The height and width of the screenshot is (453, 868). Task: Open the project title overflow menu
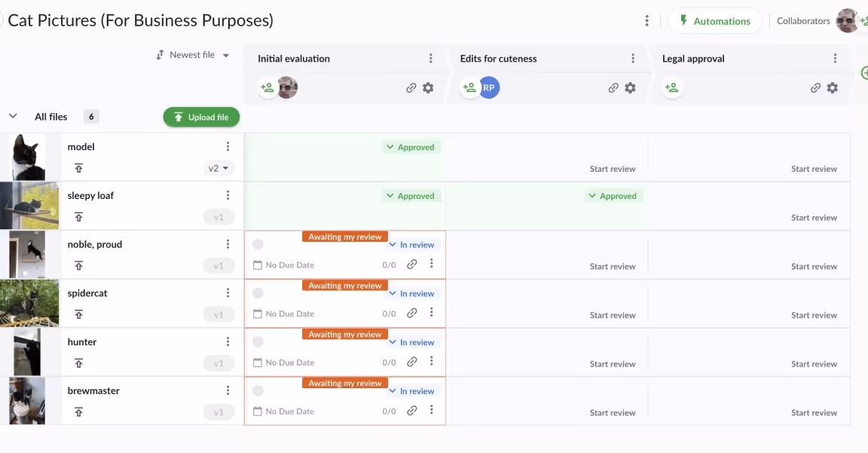tap(646, 20)
